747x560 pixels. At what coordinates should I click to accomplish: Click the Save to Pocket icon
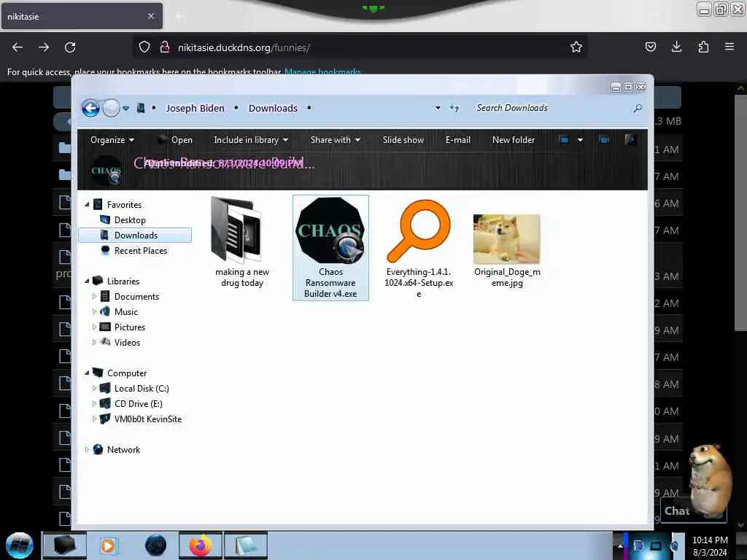coord(650,47)
